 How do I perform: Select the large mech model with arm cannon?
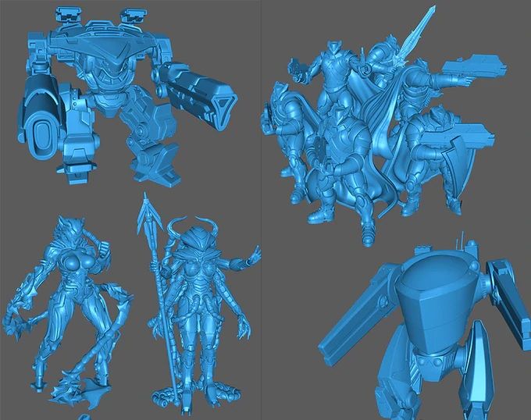click(x=127, y=97)
